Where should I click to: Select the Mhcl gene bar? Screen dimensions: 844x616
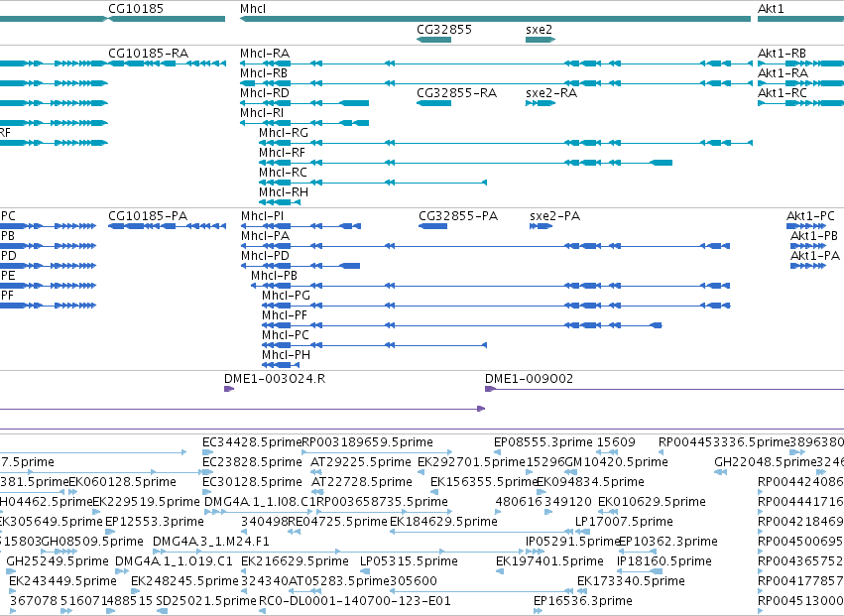pyautogui.click(x=495, y=19)
